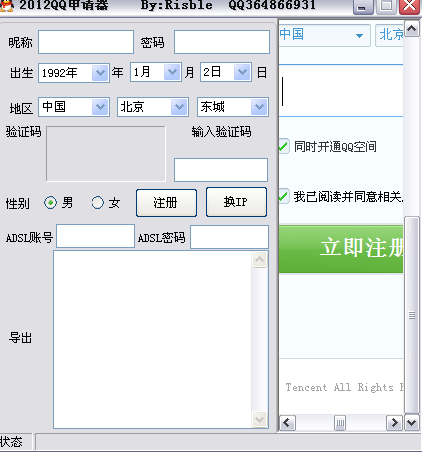
Task: Toggle the 同时开通QQ空间 checkbox
Action: click(283, 146)
